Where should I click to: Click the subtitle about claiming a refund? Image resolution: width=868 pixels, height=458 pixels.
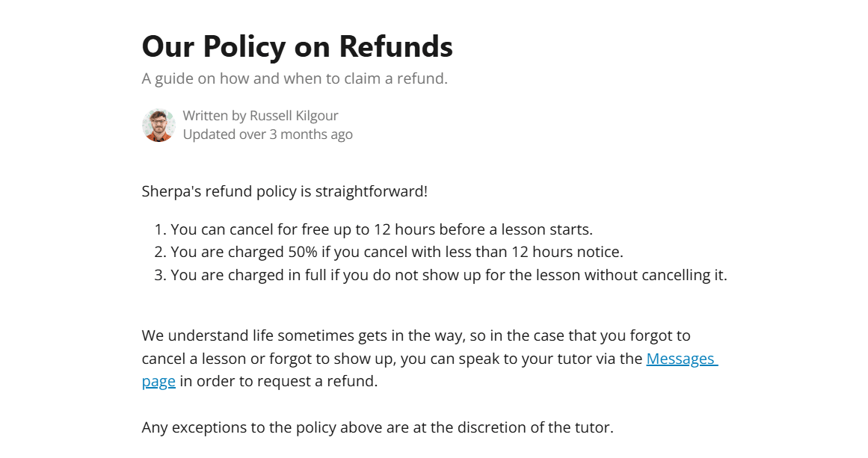[x=295, y=78]
